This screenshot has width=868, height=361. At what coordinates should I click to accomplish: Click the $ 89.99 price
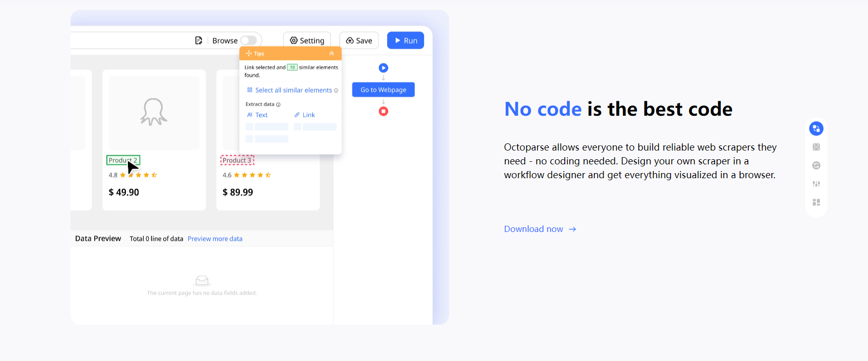(x=238, y=192)
